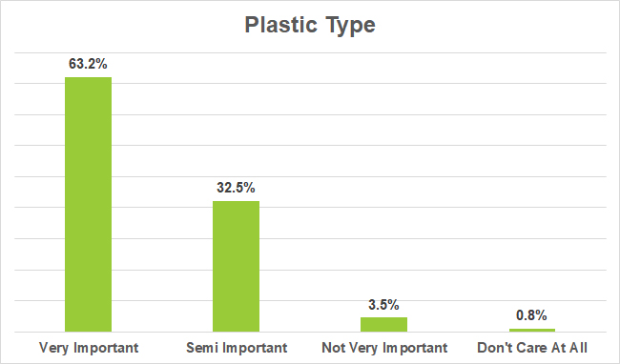Image resolution: width=620 pixels, height=364 pixels.
Task: Select the Plastic Type chart title
Action: 310,26
